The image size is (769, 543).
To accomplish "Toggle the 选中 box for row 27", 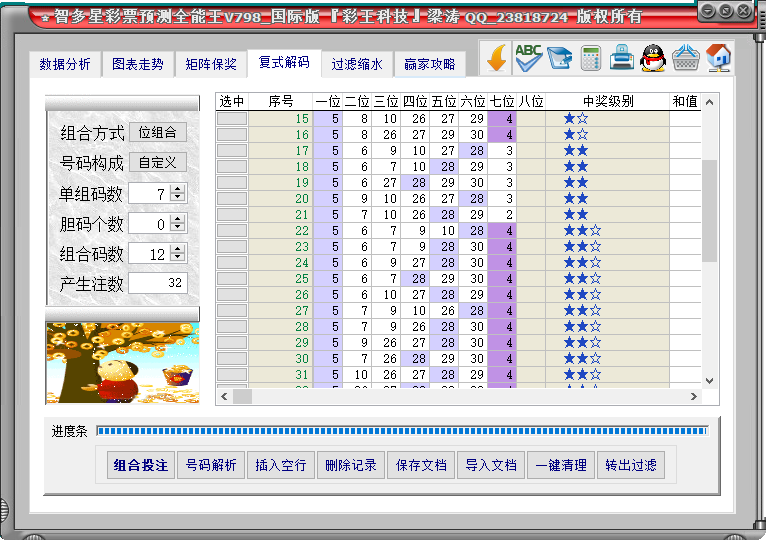I will click(x=232, y=311).
